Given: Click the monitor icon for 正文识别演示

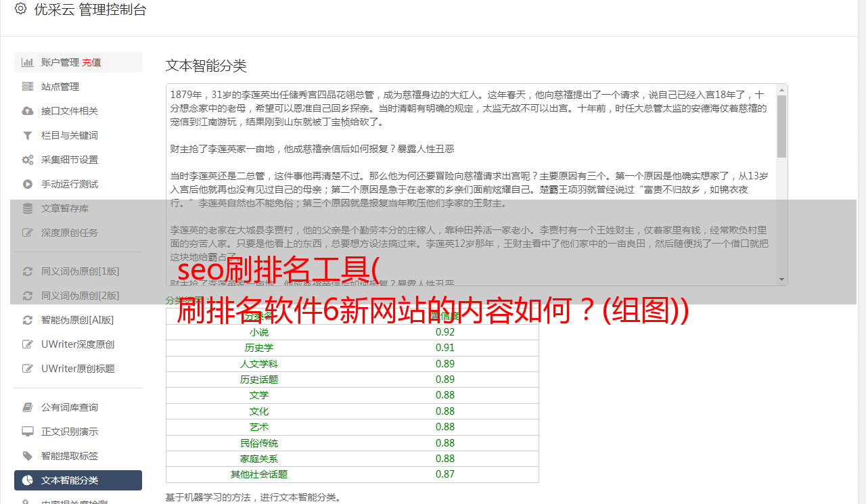Looking at the screenshot, I should (28, 432).
